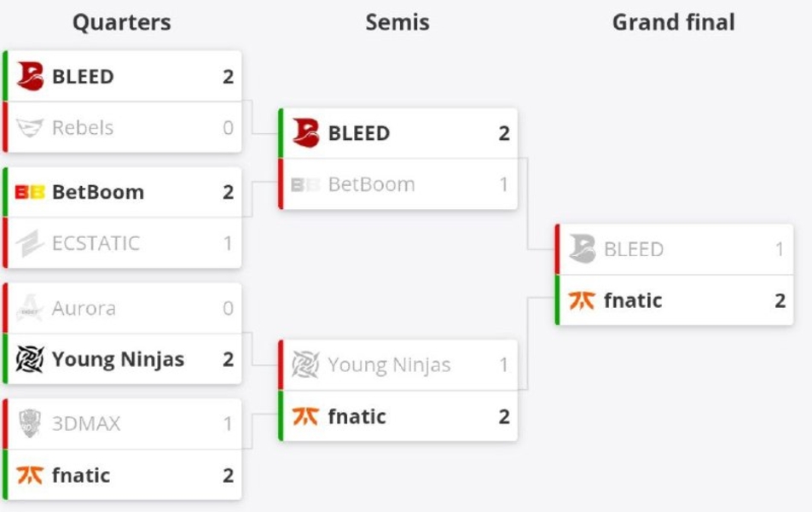Click the ECSTATIC team logo

pyautogui.click(x=30, y=244)
